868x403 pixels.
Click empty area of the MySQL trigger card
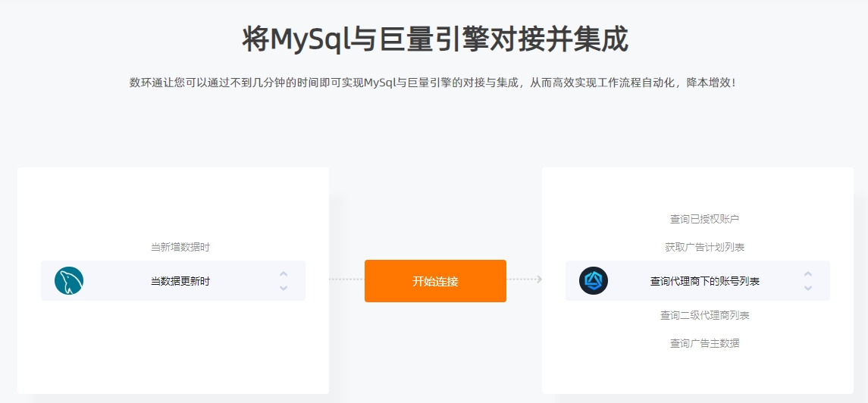coord(174,348)
